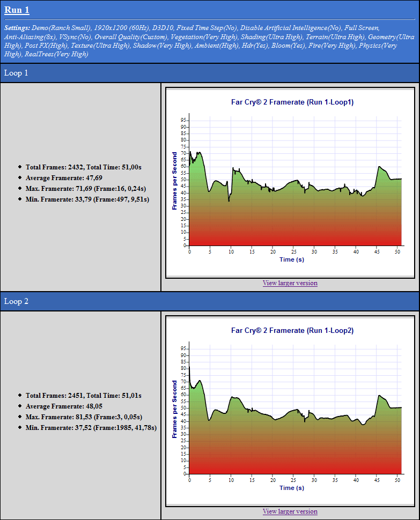The image size is (420, 520).
Task: Click the Run 1-Loop2 framerate chart
Action: tap(290, 411)
